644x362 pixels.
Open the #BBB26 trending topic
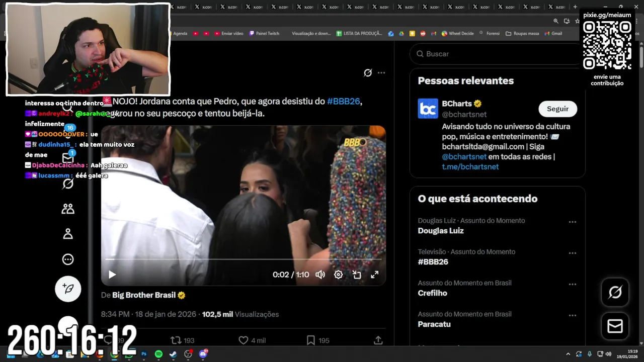click(433, 262)
